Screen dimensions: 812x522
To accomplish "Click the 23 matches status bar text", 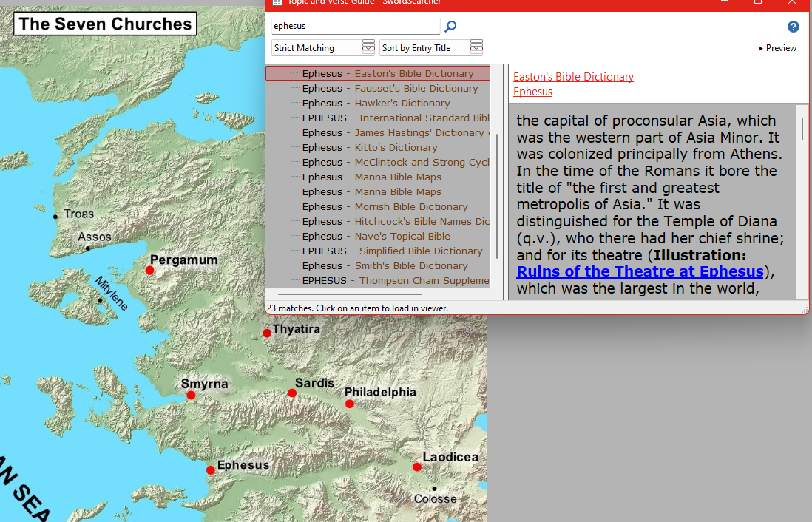I will tap(357, 308).
